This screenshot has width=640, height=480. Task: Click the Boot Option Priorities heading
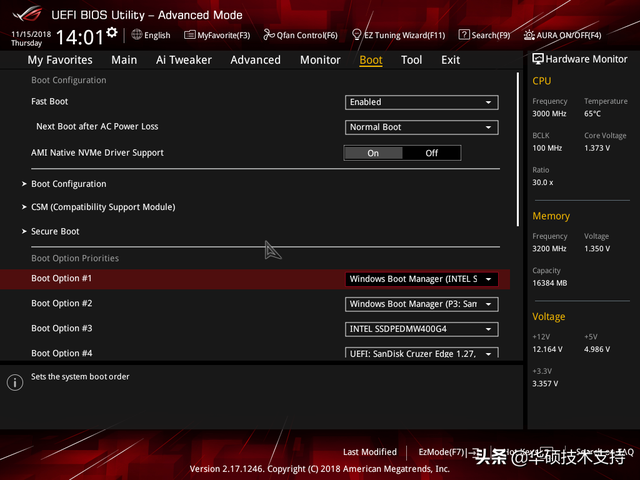[x=75, y=258]
